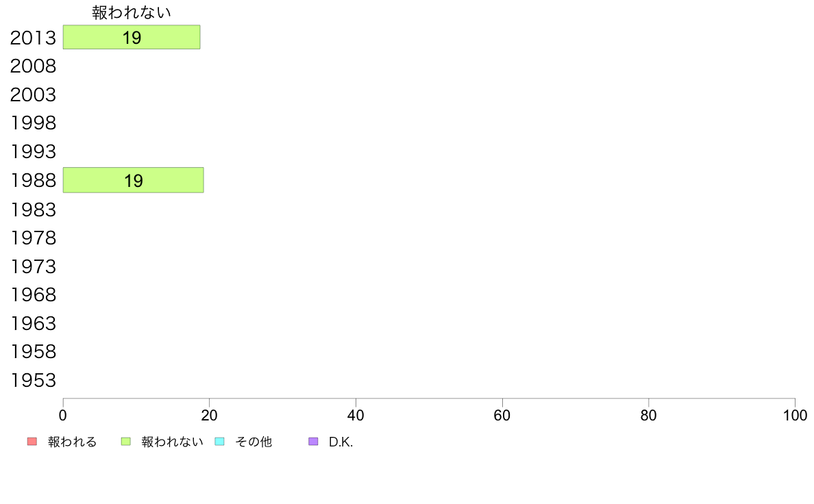Click the 100 tick on the x-axis
814x504 pixels.
point(795,415)
